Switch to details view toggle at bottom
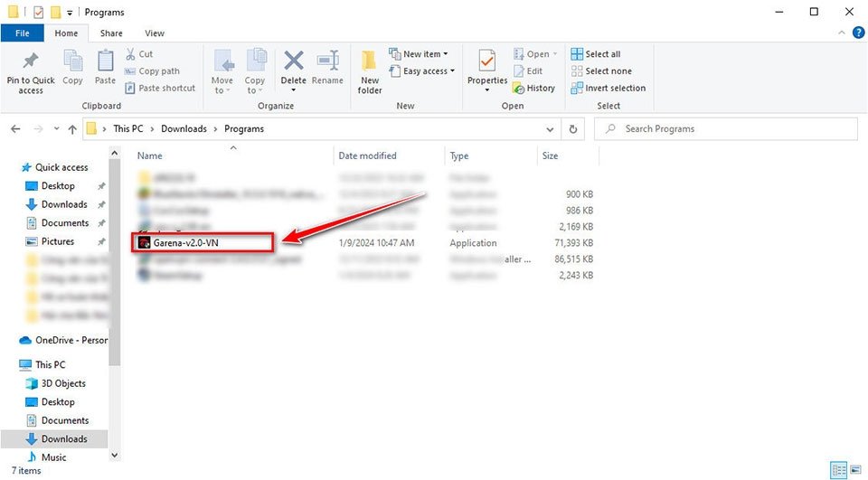The width and height of the screenshot is (868, 480). 839,470
